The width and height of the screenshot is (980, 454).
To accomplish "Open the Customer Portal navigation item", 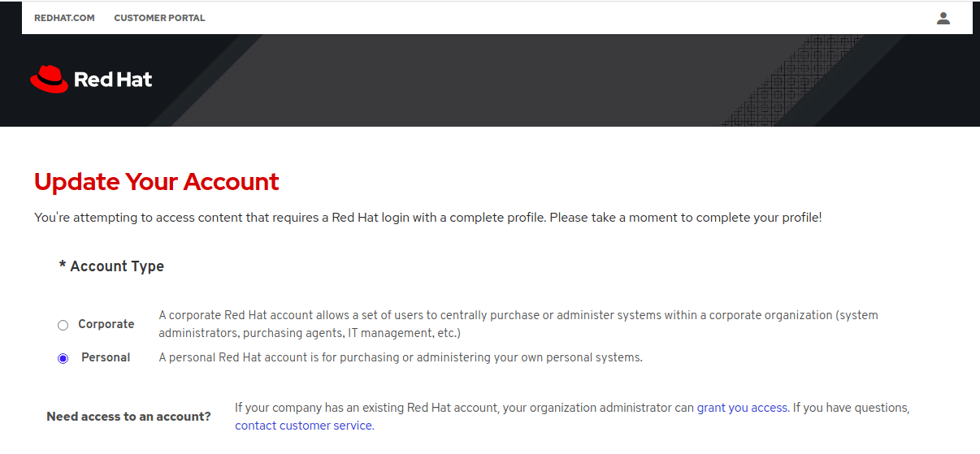I will [159, 18].
